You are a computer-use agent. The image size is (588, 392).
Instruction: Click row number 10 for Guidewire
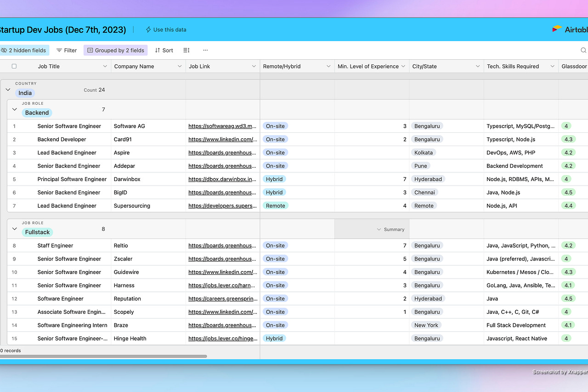click(x=14, y=272)
